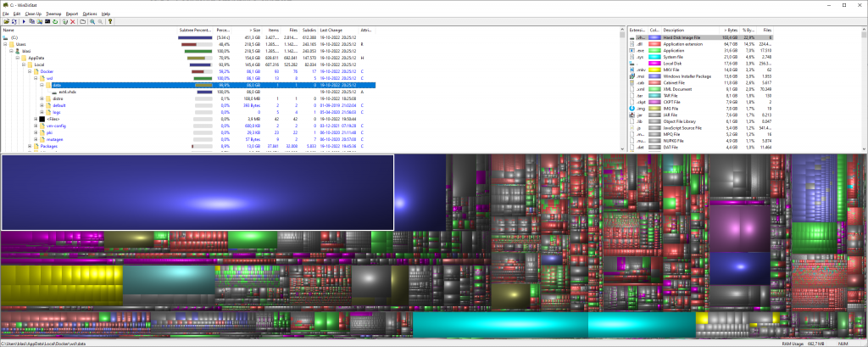The width and height of the screenshot is (868, 347).
Task: Click the .mkv file type icon
Action: pyautogui.click(x=630, y=71)
